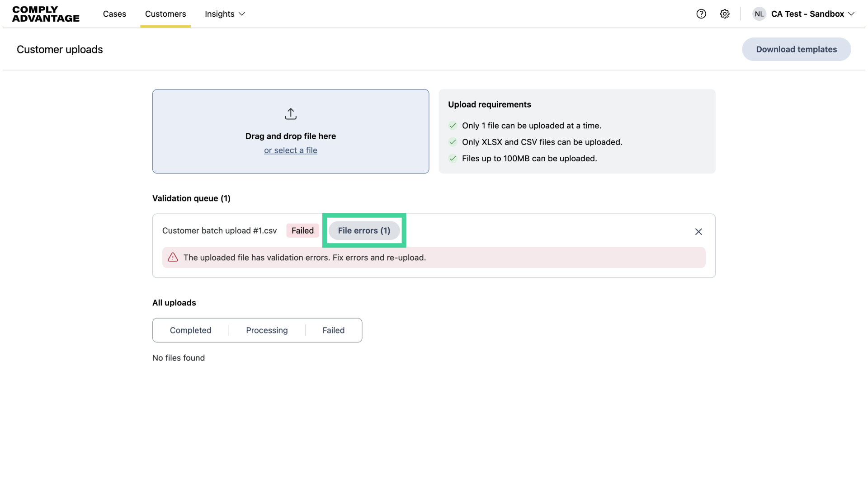Click the NL user avatar icon
The height and width of the screenshot is (488, 868).
pos(759,14)
